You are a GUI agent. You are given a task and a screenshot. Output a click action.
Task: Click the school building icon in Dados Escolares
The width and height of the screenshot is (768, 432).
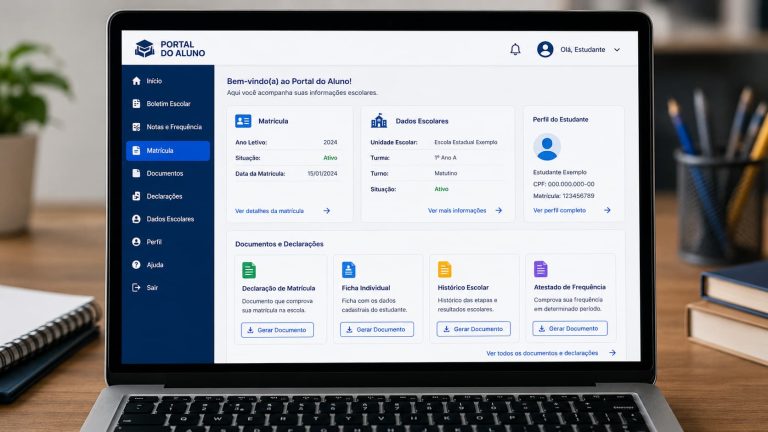coord(379,120)
